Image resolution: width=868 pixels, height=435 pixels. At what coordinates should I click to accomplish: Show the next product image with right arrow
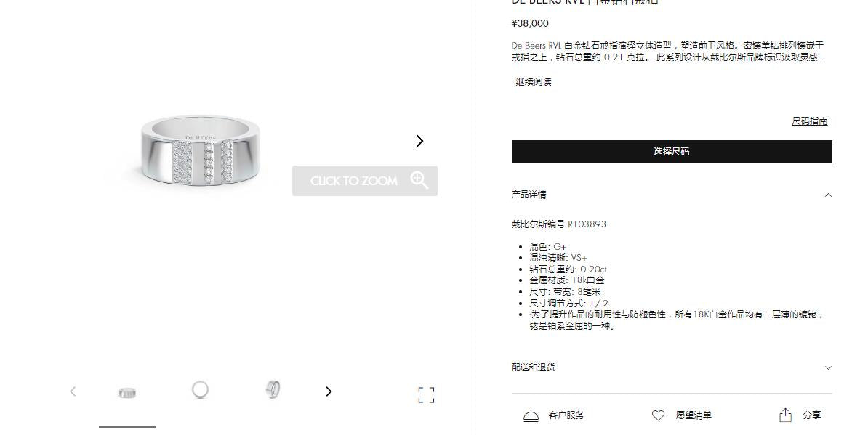(419, 141)
